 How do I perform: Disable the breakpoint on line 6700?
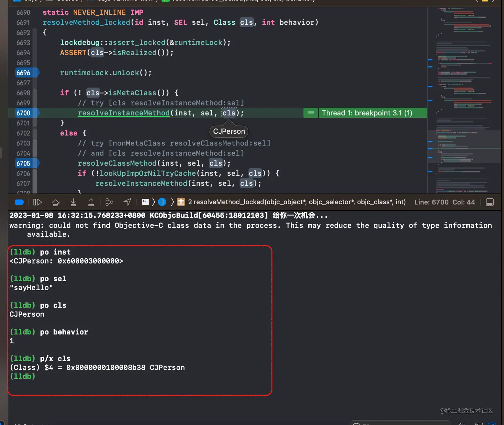27,113
